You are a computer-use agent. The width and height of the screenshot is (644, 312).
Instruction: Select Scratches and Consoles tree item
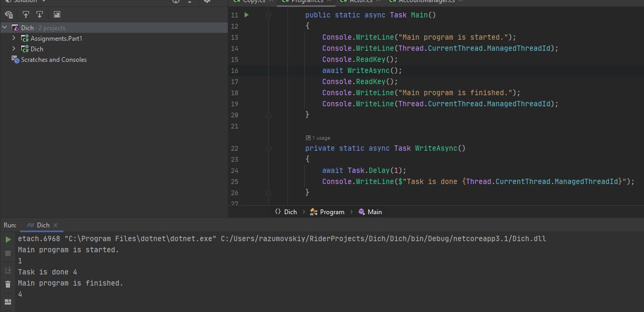click(54, 60)
